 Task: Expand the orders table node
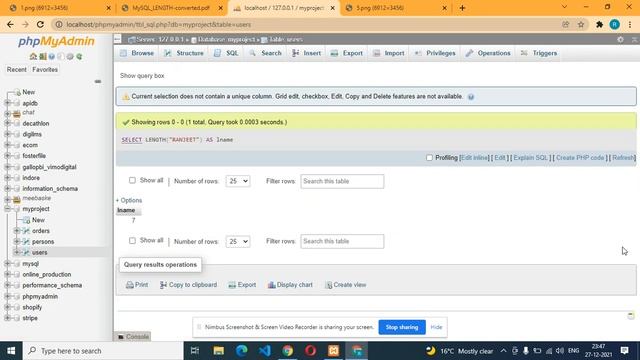coord(17,231)
